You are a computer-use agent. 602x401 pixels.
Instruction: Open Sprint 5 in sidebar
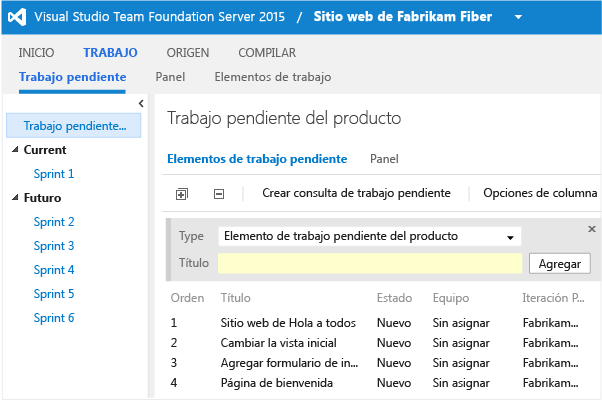(x=54, y=294)
